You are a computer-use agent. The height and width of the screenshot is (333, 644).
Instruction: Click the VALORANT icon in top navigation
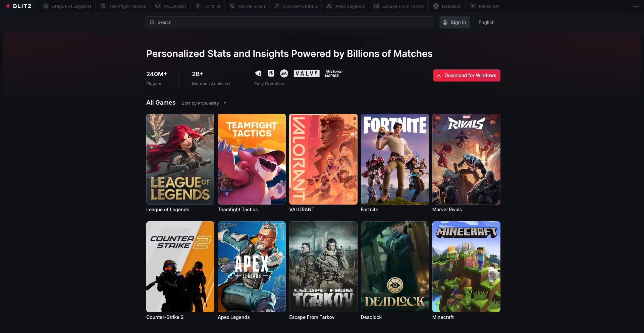tap(157, 6)
